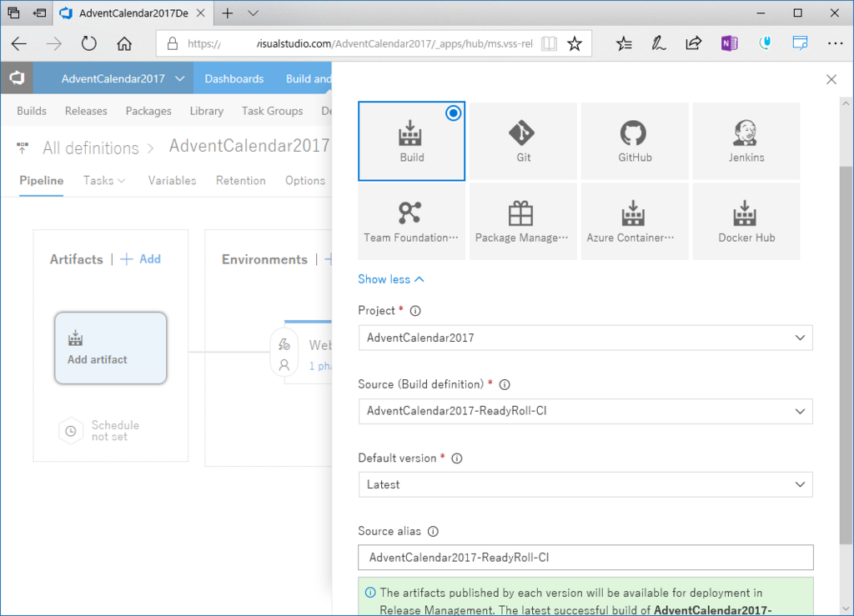
Task: Click the Add artifact card
Action: click(111, 348)
